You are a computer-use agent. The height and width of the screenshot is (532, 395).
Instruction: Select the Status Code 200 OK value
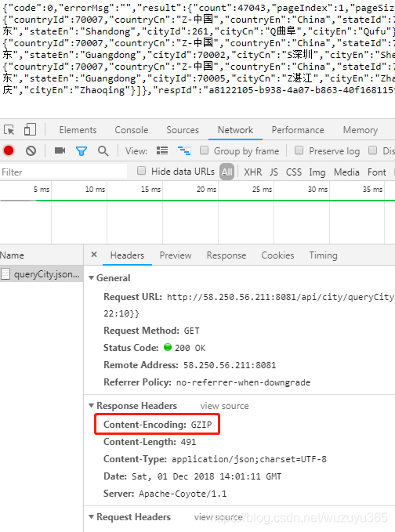coord(190,348)
